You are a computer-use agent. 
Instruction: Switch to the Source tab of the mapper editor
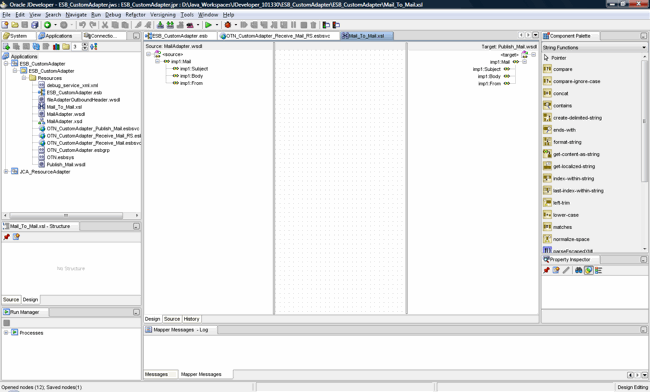point(172,319)
